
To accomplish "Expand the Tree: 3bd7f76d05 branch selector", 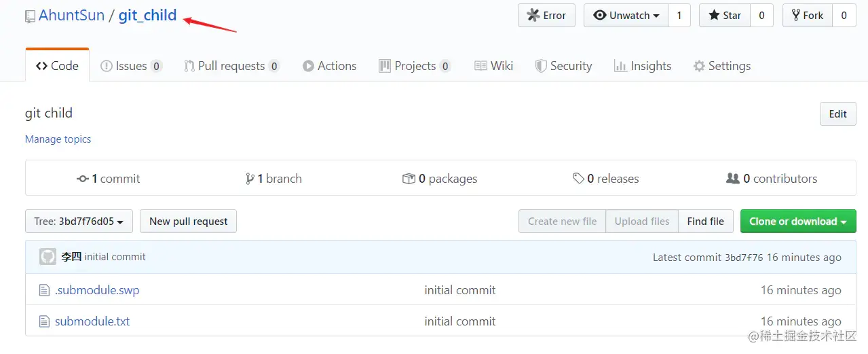I will 79,222.
